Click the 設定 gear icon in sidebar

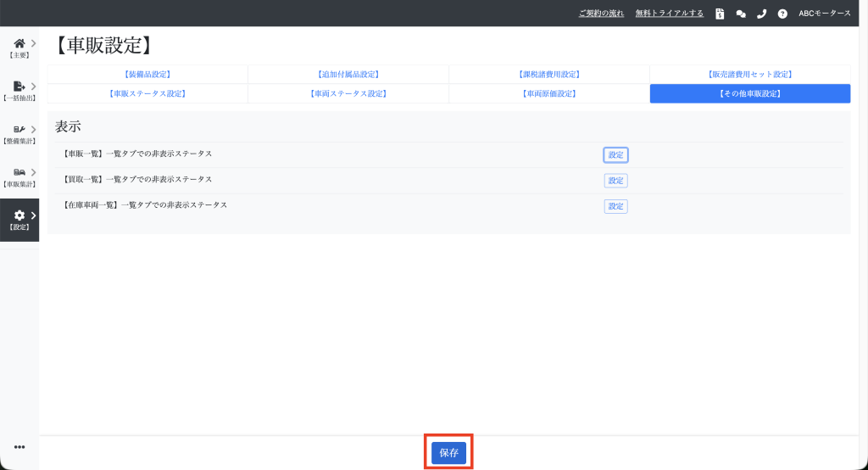(19, 216)
